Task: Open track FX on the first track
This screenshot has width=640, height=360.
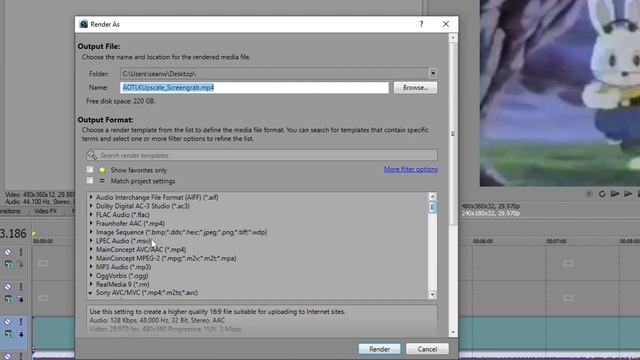Action: pos(9,264)
